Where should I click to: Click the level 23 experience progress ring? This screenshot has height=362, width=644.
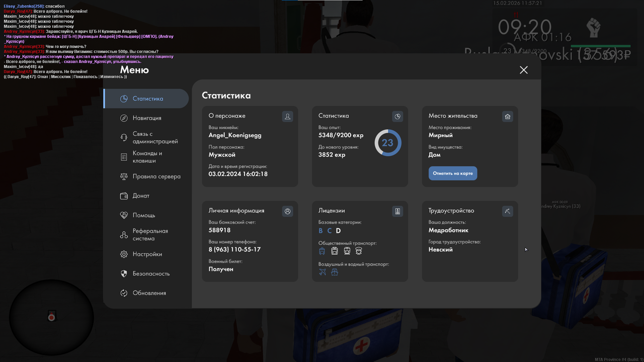pyautogui.click(x=387, y=143)
